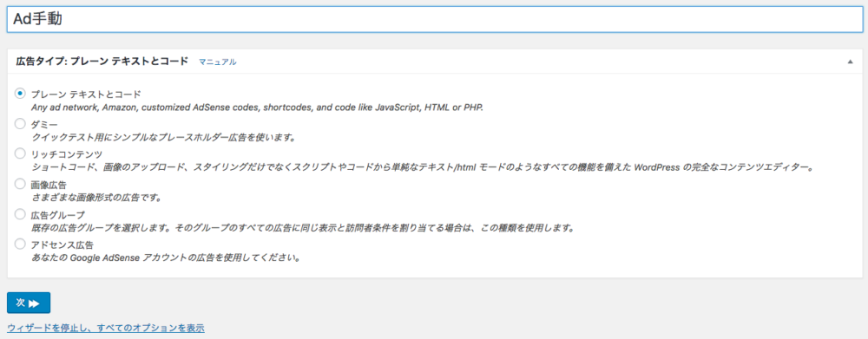Click the 広告タイプ: プレーン テキストとコード panel heading
Image resolution: width=868 pixels, height=339 pixels.
102,62
